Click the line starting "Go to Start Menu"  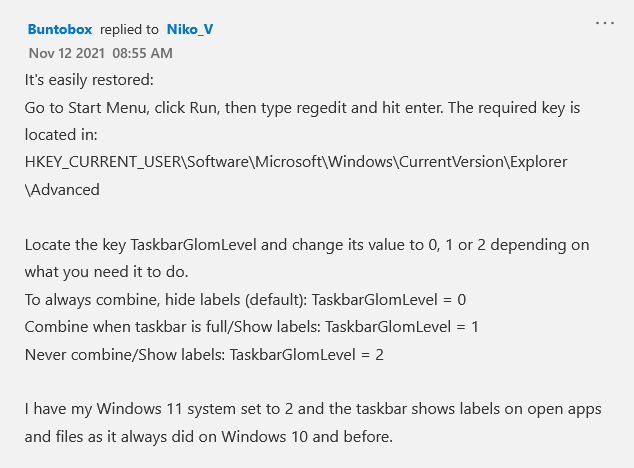tap(300, 106)
